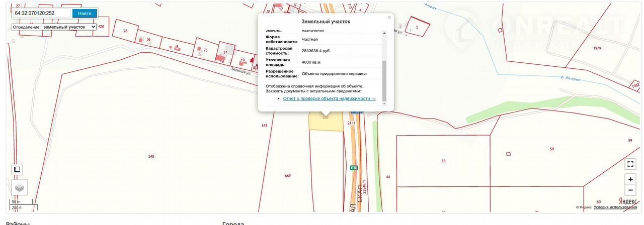Zoom out the map with minus
This screenshot has width=644, height=225.
pos(630,190)
